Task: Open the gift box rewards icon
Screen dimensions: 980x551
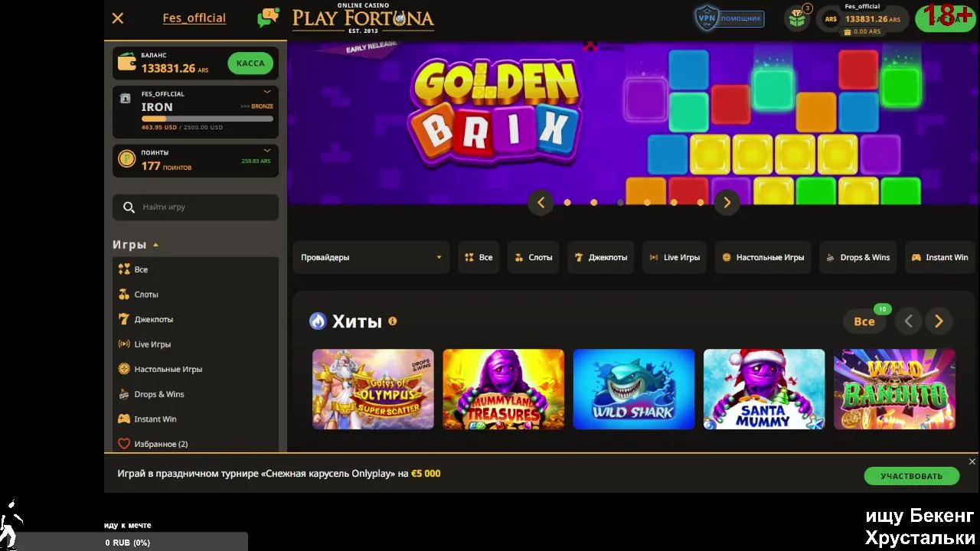Action: (798, 19)
